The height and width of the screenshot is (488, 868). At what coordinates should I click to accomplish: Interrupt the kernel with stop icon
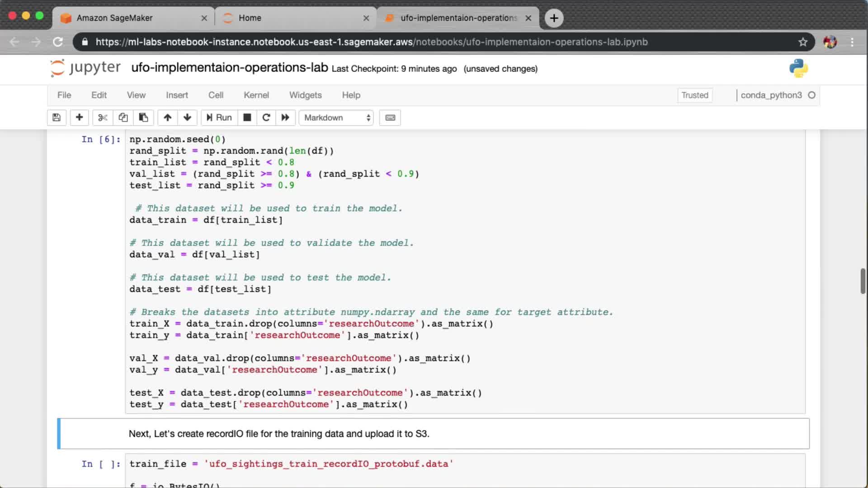click(x=247, y=117)
